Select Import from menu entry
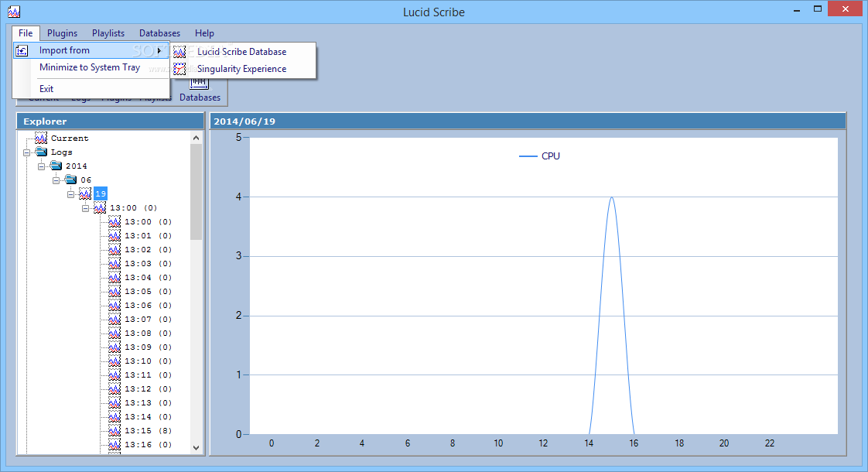 [91, 50]
